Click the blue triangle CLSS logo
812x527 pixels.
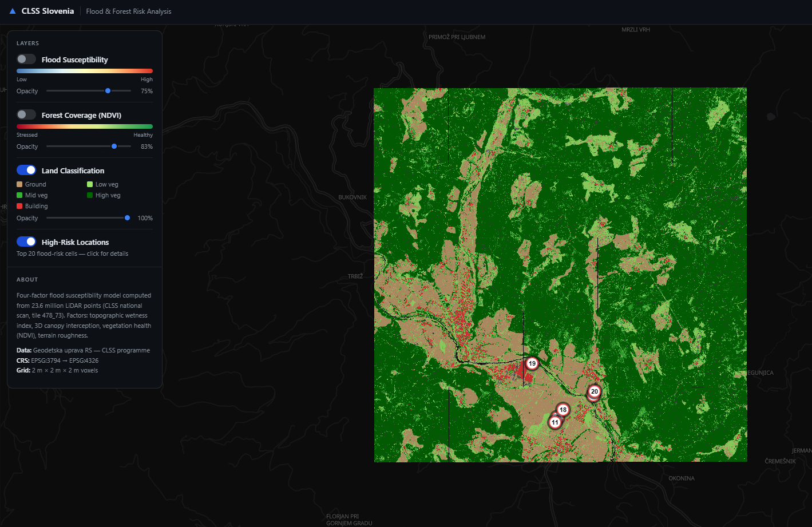[x=13, y=11]
